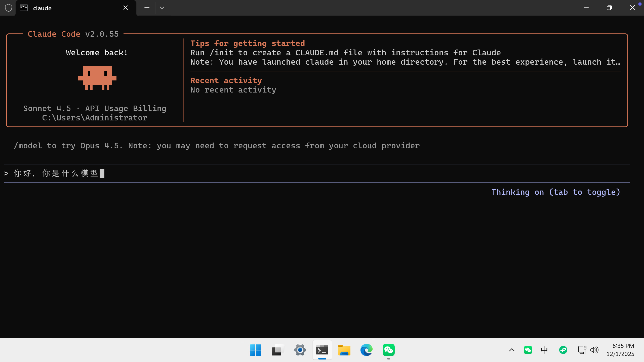Close the claude tab
644x362 pixels.
click(126, 8)
